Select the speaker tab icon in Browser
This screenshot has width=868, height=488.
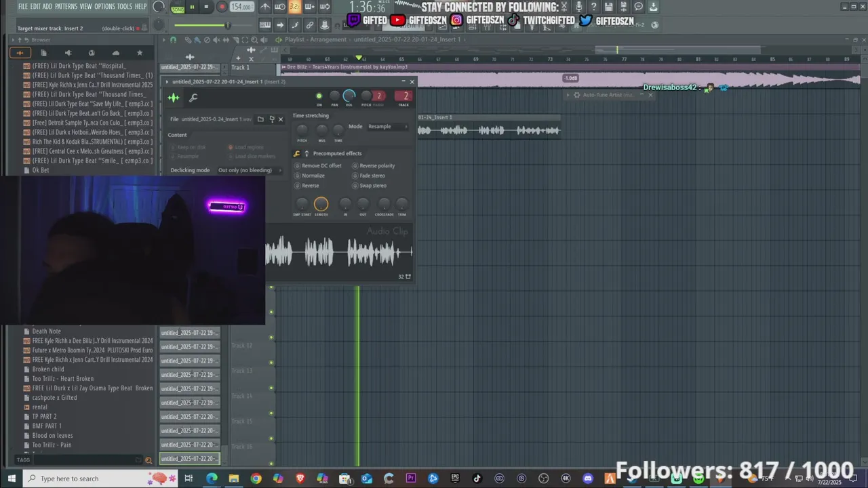[68, 53]
